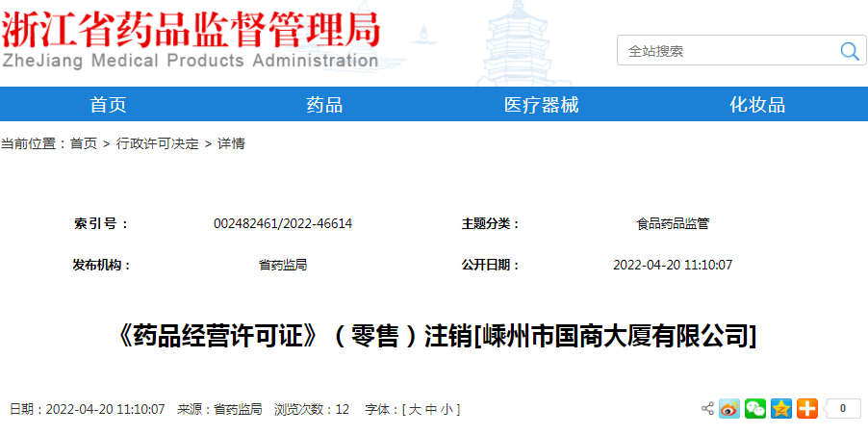Open the 首页 navigation tab
This screenshot has width=868, height=435.
coord(109,105)
